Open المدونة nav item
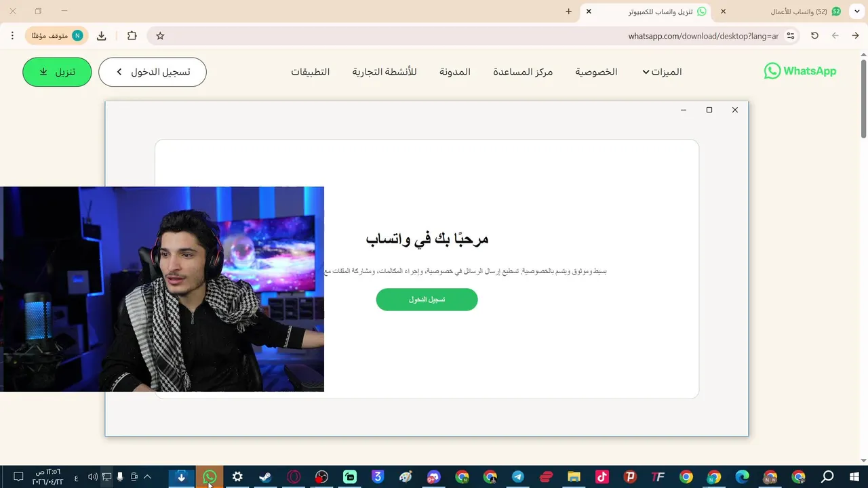 coord(455,72)
